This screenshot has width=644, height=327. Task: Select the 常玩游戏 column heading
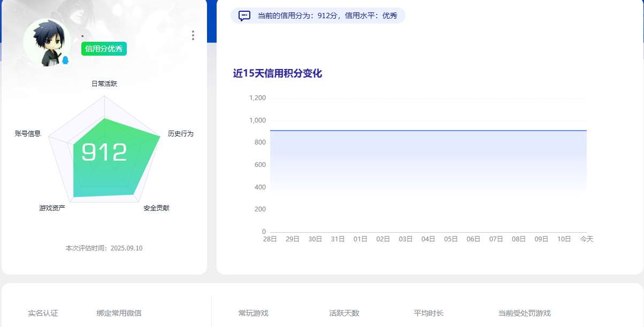tap(253, 313)
